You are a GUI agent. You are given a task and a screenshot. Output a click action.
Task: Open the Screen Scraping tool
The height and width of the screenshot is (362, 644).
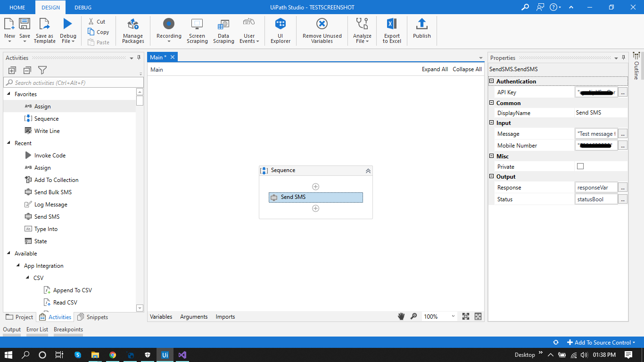coord(197,31)
